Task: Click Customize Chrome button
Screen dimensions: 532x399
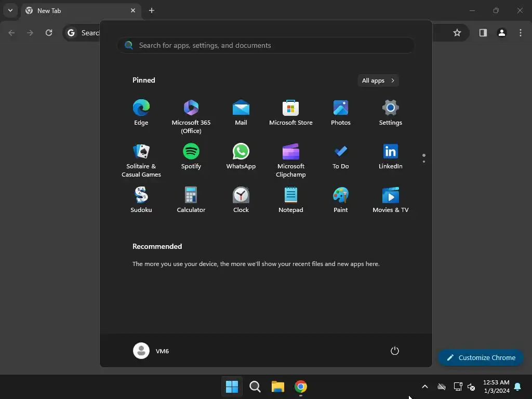Action: click(481, 357)
